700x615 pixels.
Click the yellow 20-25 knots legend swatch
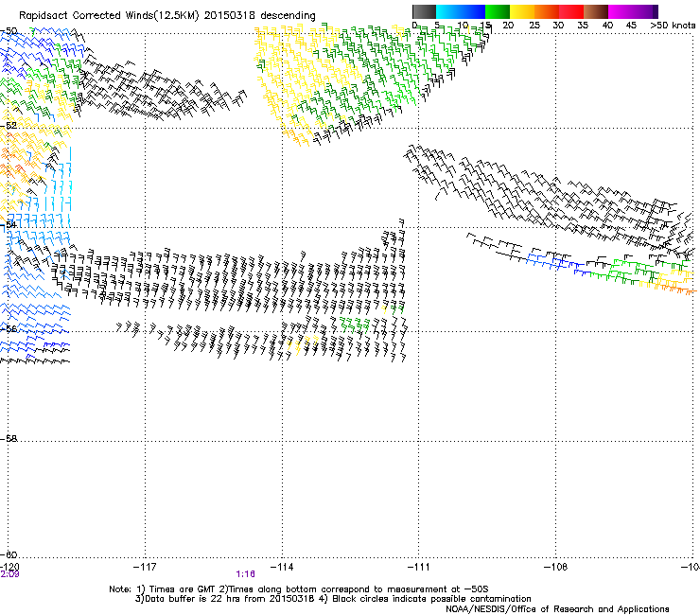click(522, 11)
